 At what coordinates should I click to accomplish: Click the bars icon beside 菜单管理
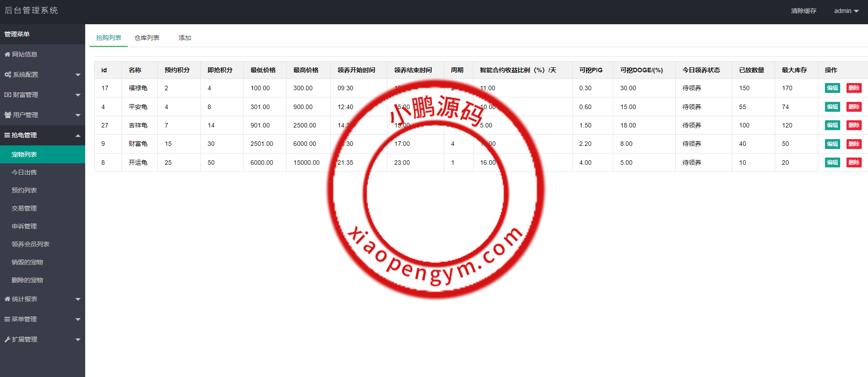click(7, 319)
